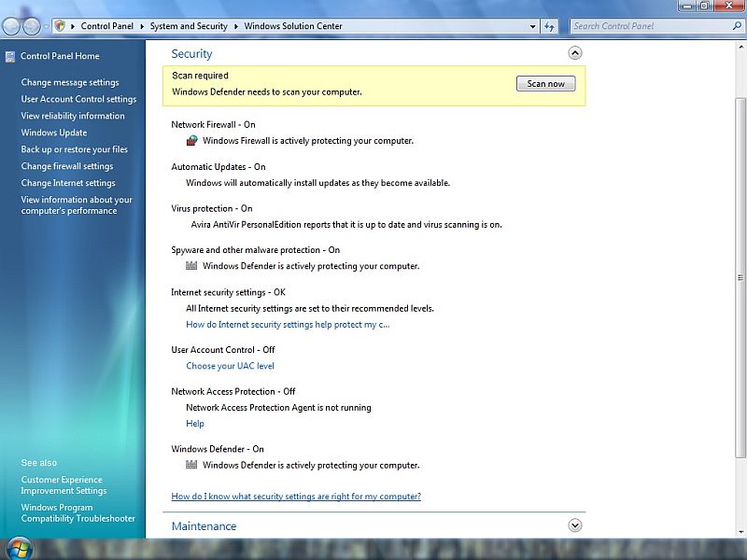747x560 pixels.
Task: Click the text Internet security settings - OK
Action: [228, 292]
